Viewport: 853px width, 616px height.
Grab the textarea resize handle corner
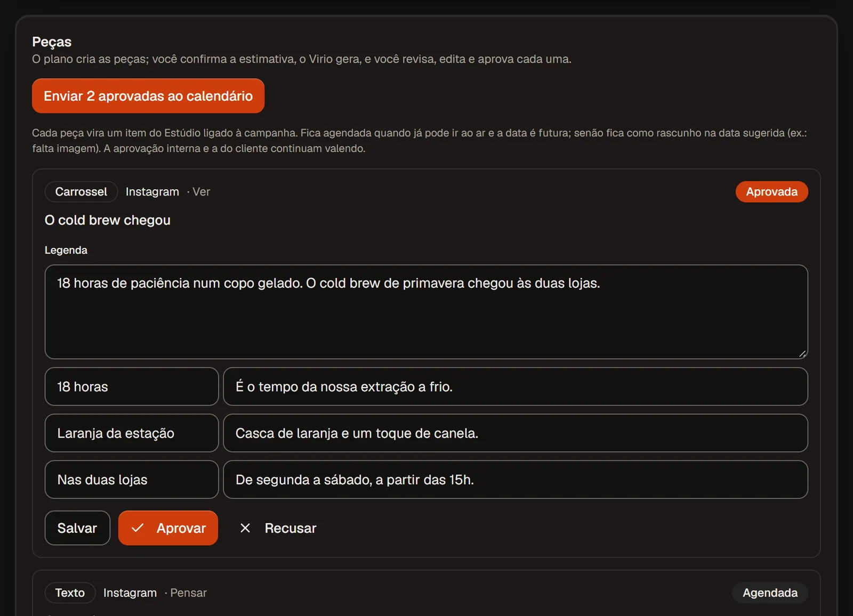[x=802, y=354]
